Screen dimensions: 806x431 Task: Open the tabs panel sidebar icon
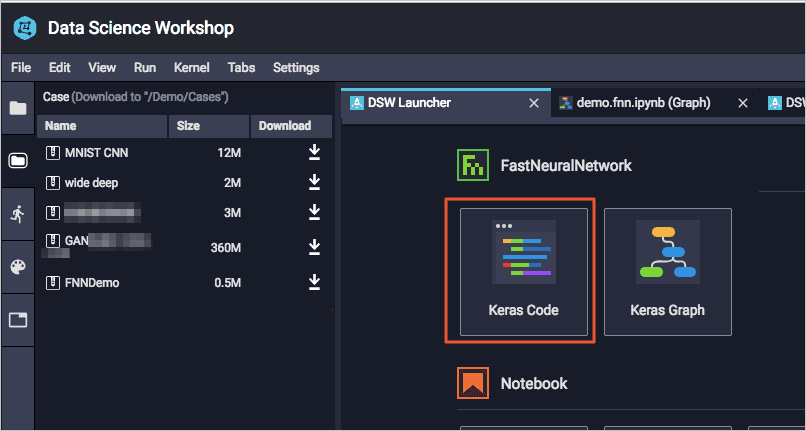pyautogui.click(x=18, y=320)
